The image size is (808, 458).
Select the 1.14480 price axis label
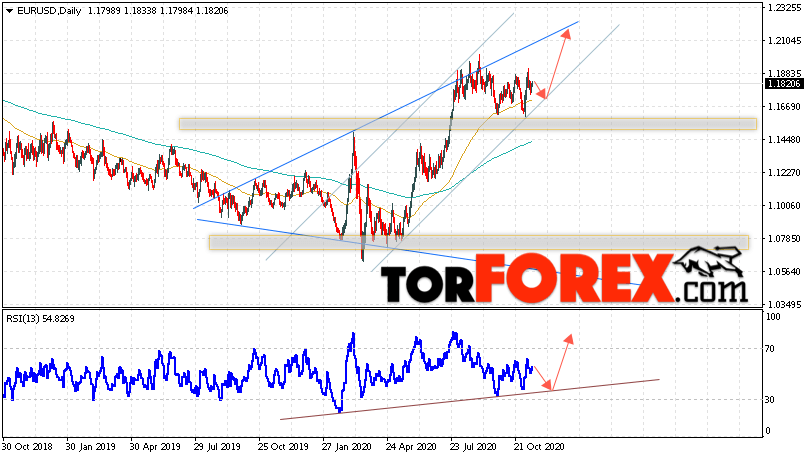[784, 140]
